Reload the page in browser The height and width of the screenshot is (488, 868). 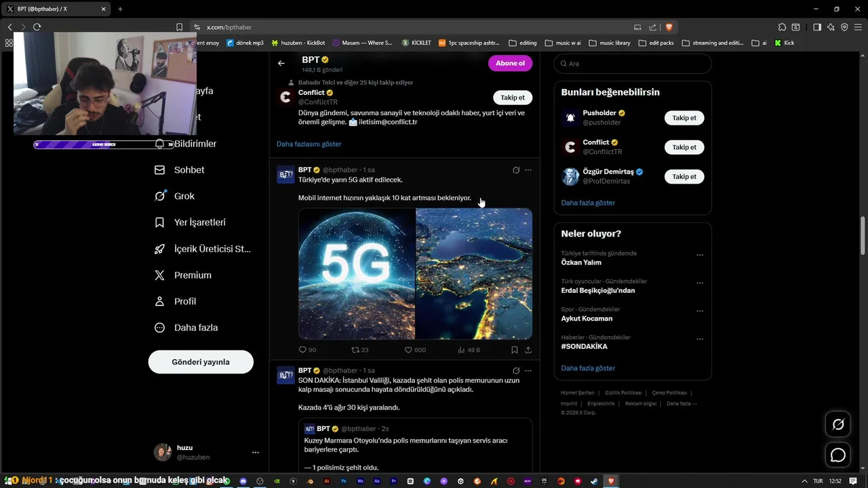pos(37,27)
